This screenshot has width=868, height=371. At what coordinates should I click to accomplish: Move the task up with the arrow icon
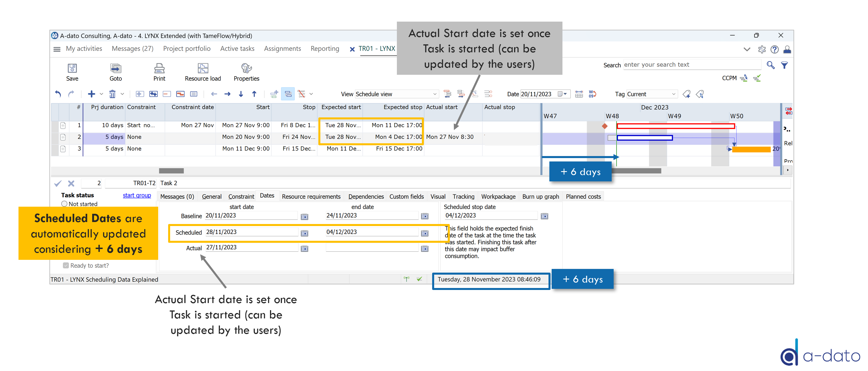point(254,94)
